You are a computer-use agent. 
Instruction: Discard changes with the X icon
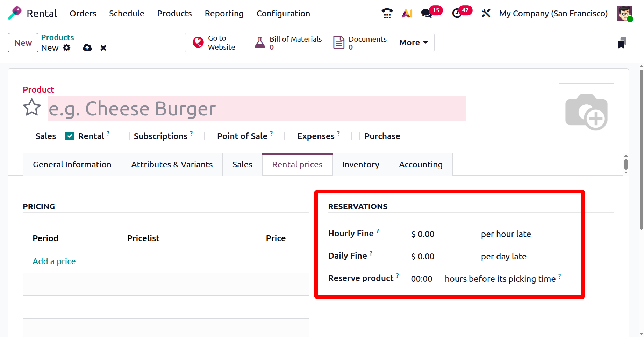point(103,48)
